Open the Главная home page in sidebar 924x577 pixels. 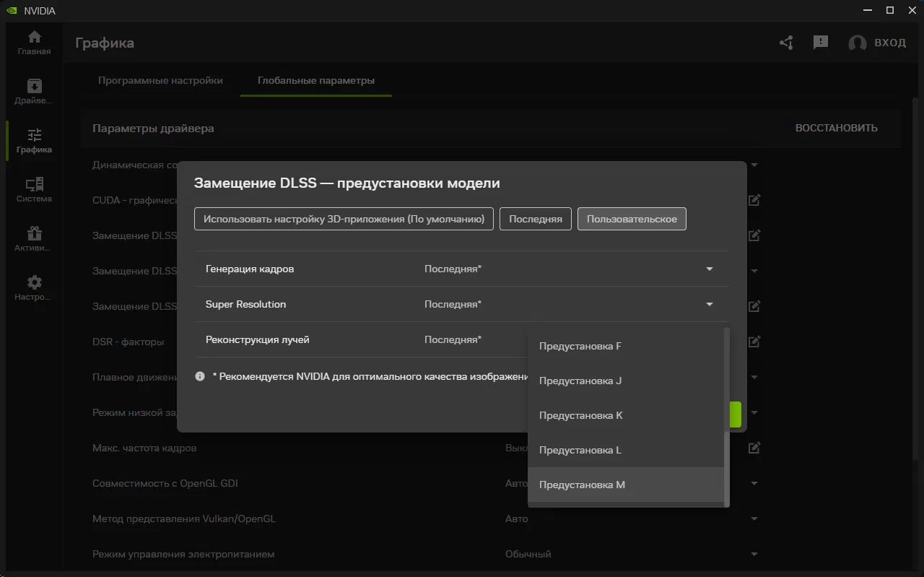coord(34,43)
